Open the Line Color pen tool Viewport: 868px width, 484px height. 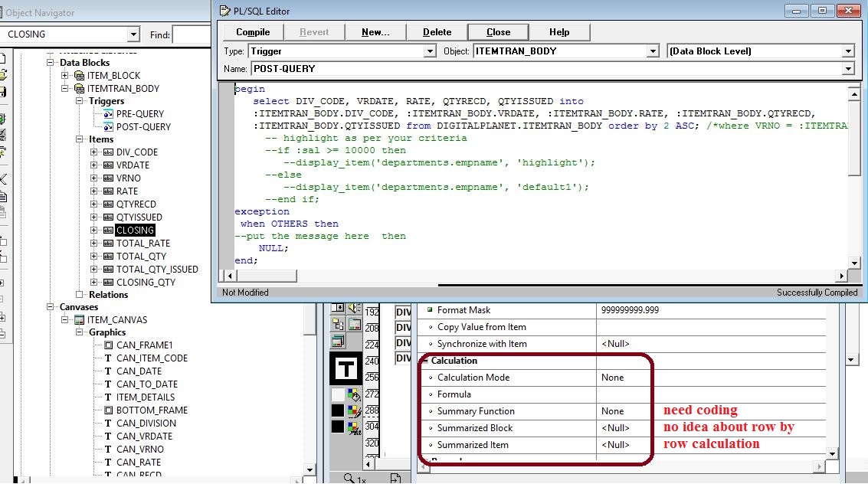(354, 410)
